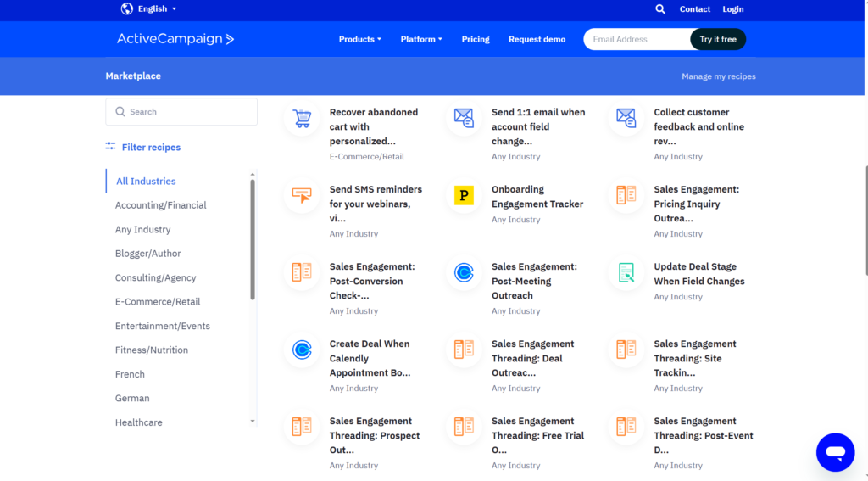Click the Calendly icon for Create Deal recipe
The image size is (868, 481).
(x=302, y=350)
